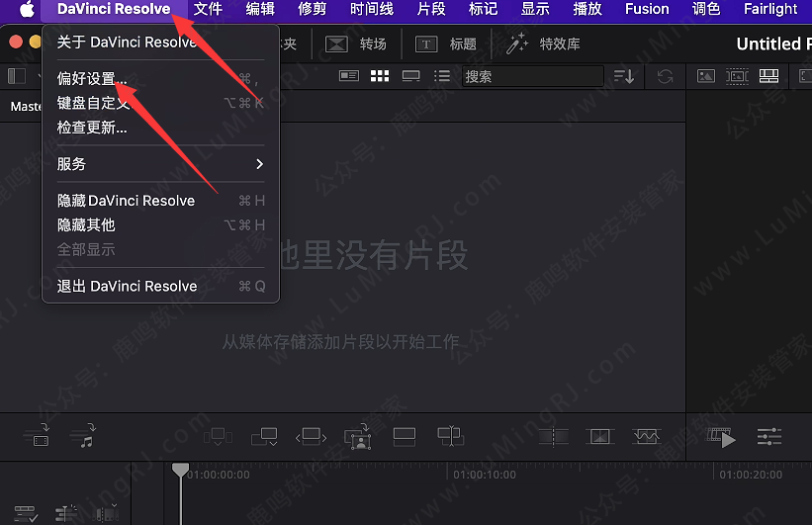Select source clip viewer mode icon

click(x=706, y=77)
